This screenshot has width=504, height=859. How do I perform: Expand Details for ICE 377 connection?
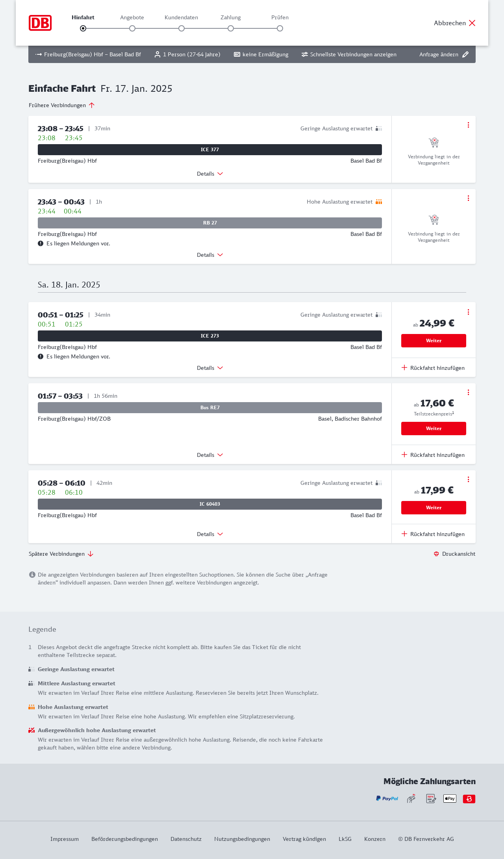point(210,174)
